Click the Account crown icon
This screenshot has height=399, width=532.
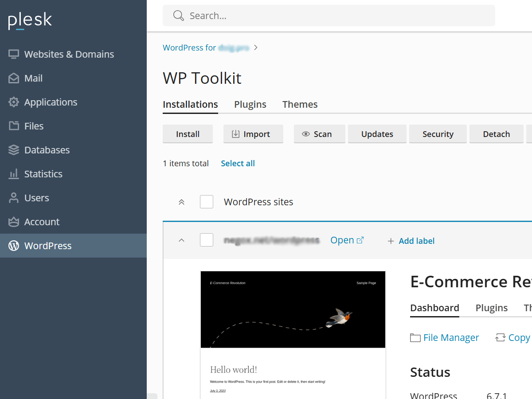click(x=14, y=222)
